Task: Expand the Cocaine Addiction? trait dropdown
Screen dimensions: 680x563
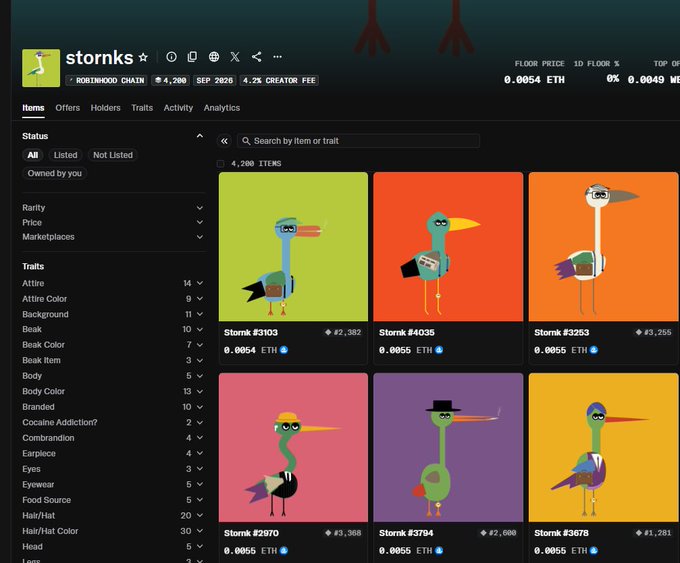Action: [113, 422]
